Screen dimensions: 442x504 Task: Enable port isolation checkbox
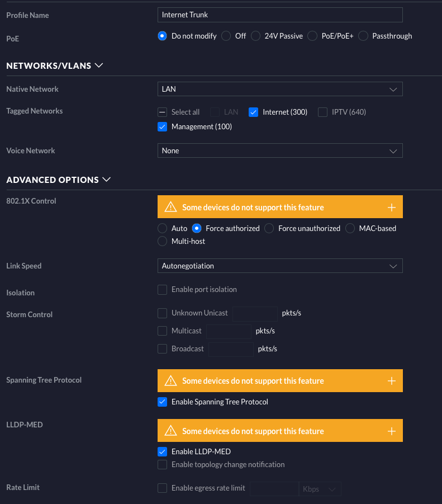(163, 290)
